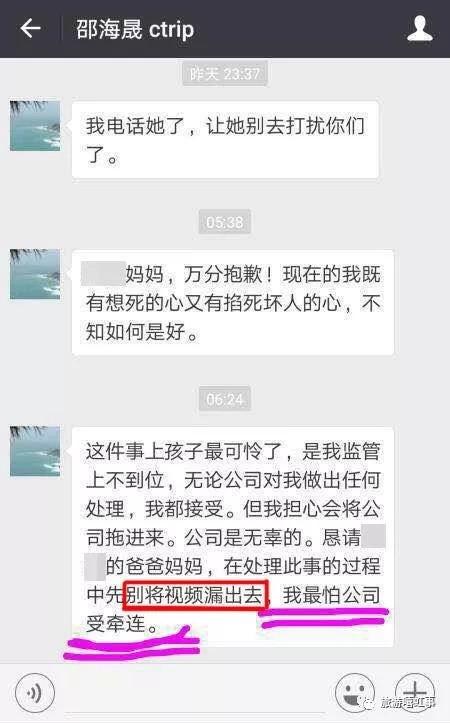The image size is (450, 723).
Task: Tap sender avatar beside first message
Action: [x=35, y=126]
